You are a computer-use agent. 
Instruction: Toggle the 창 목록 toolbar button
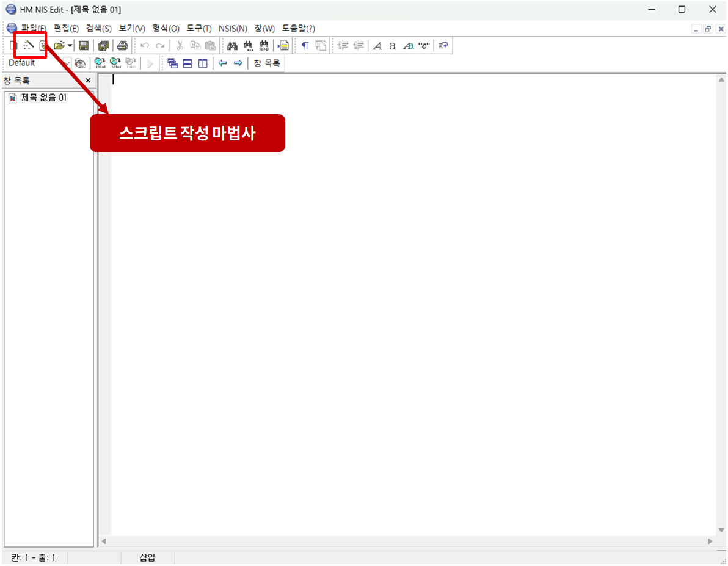[x=267, y=63]
